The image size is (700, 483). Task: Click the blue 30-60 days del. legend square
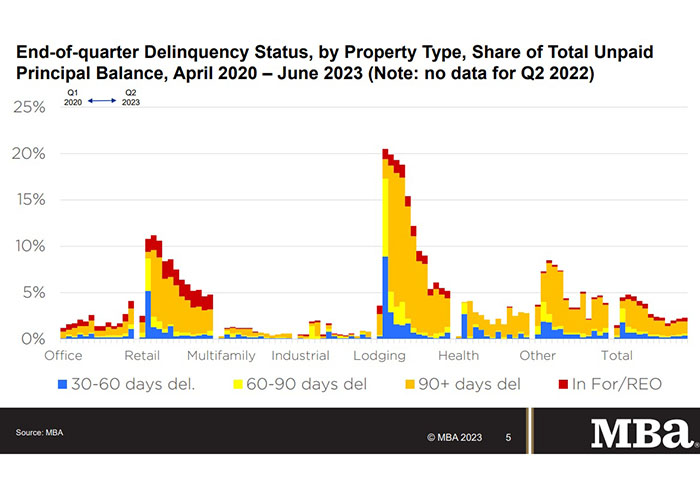(x=64, y=383)
